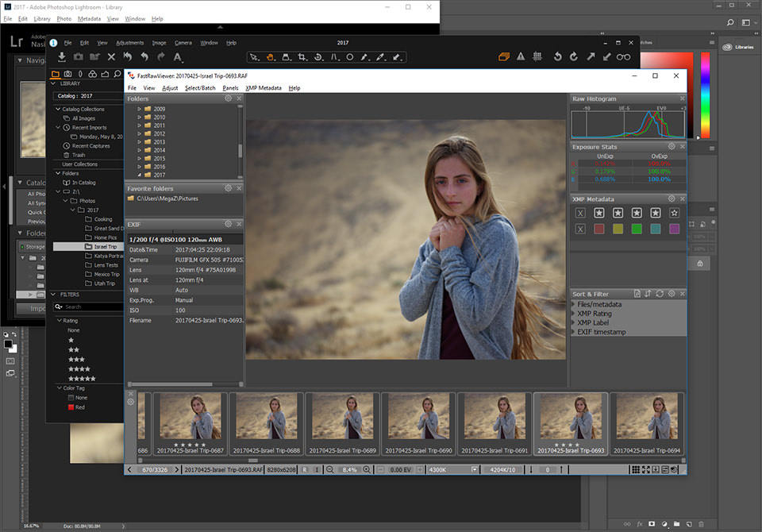Set five-star XMP rating
762x532 pixels.
click(x=674, y=213)
